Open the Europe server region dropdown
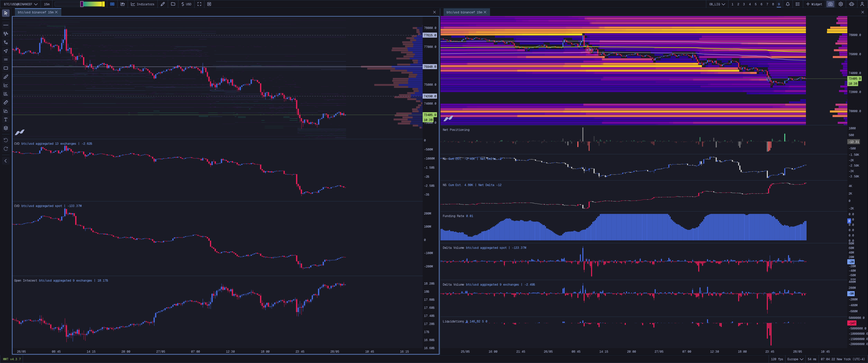 [x=795, y=359]
